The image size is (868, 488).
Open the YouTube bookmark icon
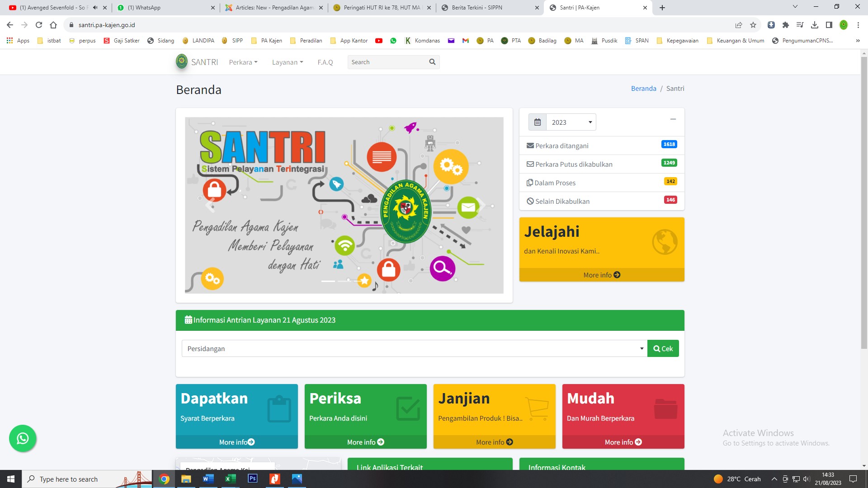pyautogui.click(x=379, y=41)
